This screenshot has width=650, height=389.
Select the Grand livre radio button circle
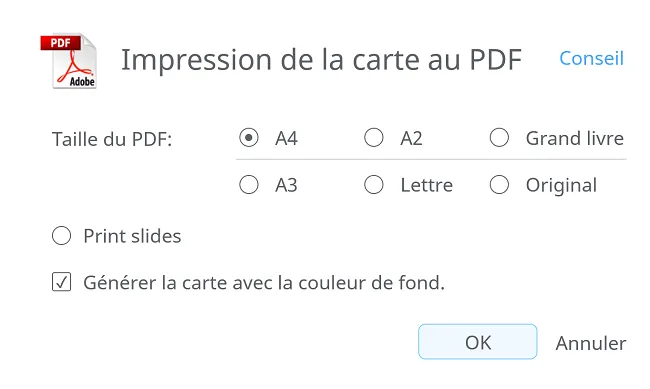[499, 138]
